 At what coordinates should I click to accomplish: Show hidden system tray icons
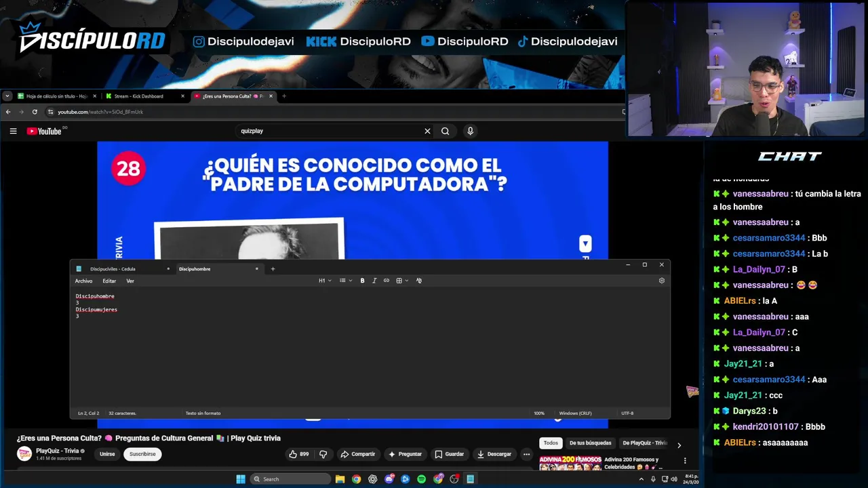pos(642,479)
